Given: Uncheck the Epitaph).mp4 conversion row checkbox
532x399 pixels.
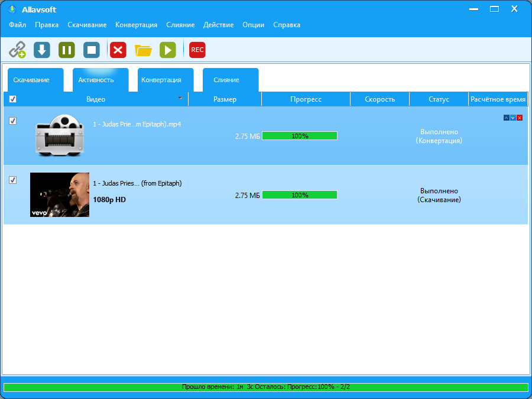Looking at the screenshot, I should point(12,121).
